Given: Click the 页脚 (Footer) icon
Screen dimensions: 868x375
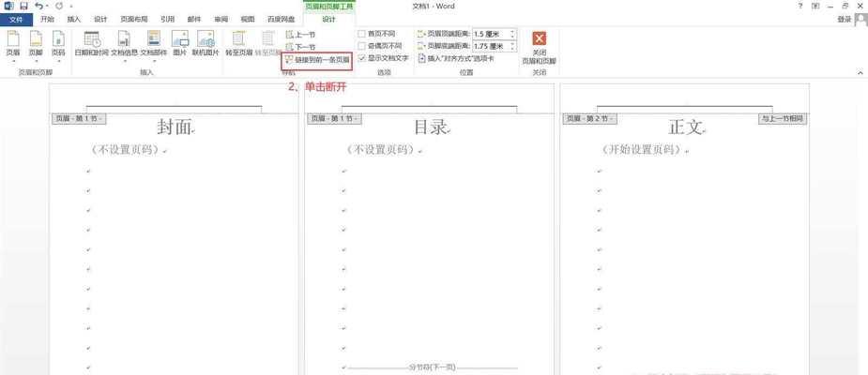Looking at the screenshot, I should pos(36,39).
